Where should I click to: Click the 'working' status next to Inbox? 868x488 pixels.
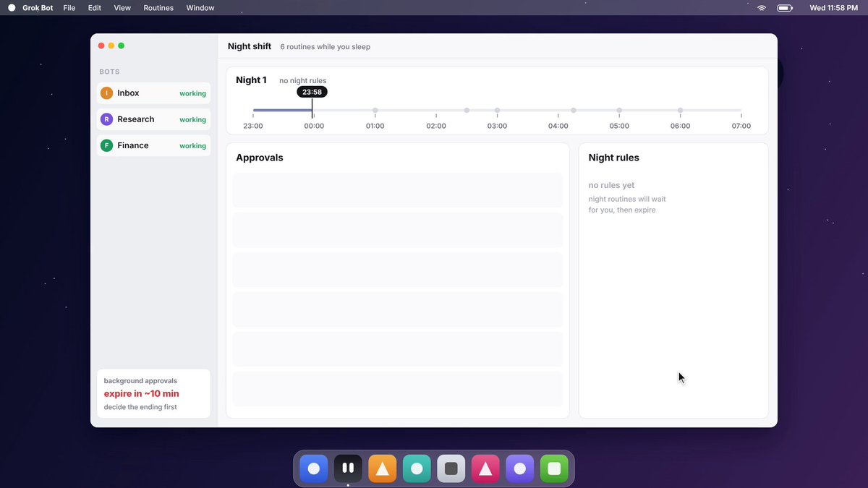192,94
